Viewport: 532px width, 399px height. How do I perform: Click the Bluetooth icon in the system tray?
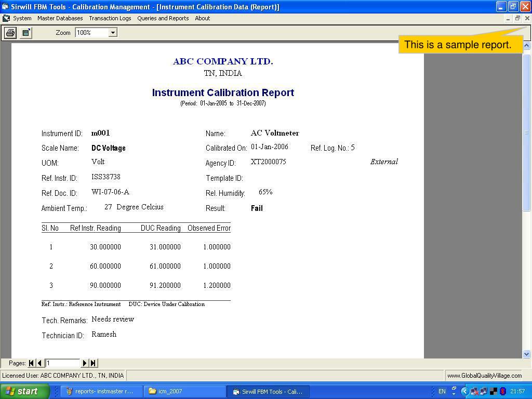click(502, 391)
